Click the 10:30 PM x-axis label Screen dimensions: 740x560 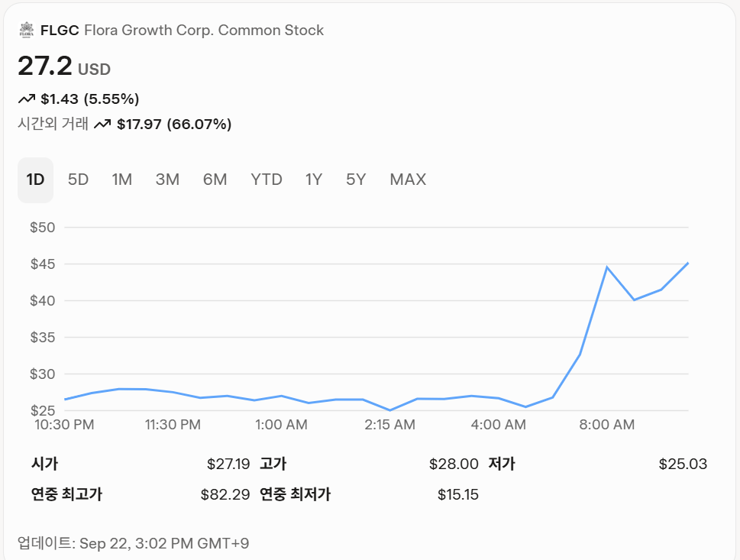[x=65, y=425]
